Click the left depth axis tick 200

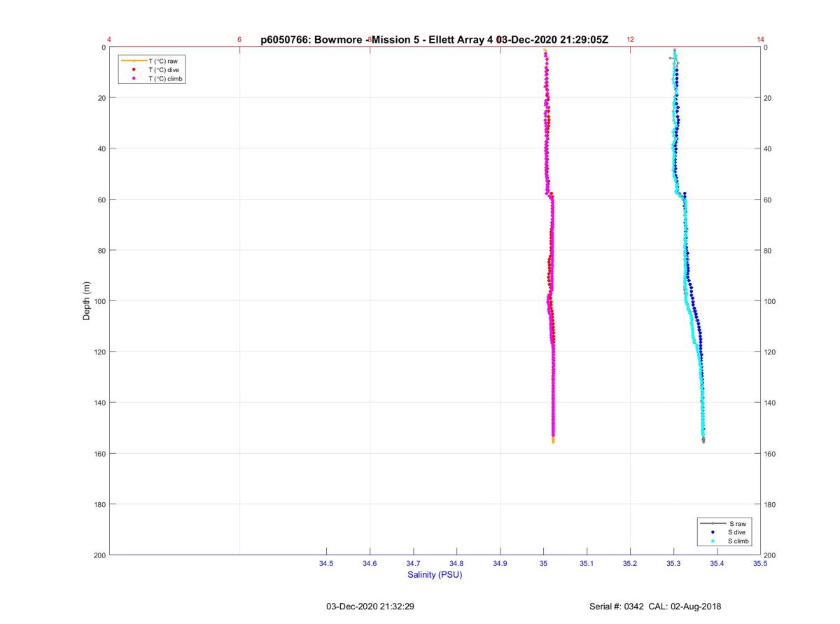[x=99, y=555]
